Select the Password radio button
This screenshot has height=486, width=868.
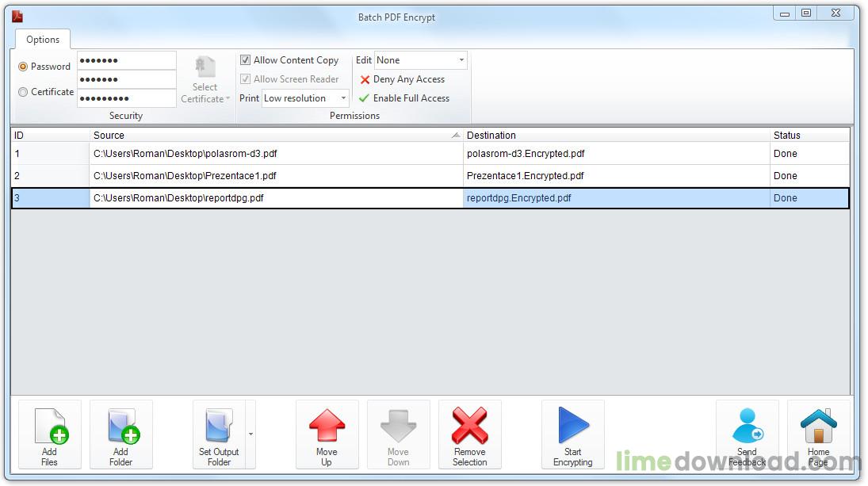tap(23, 67)
